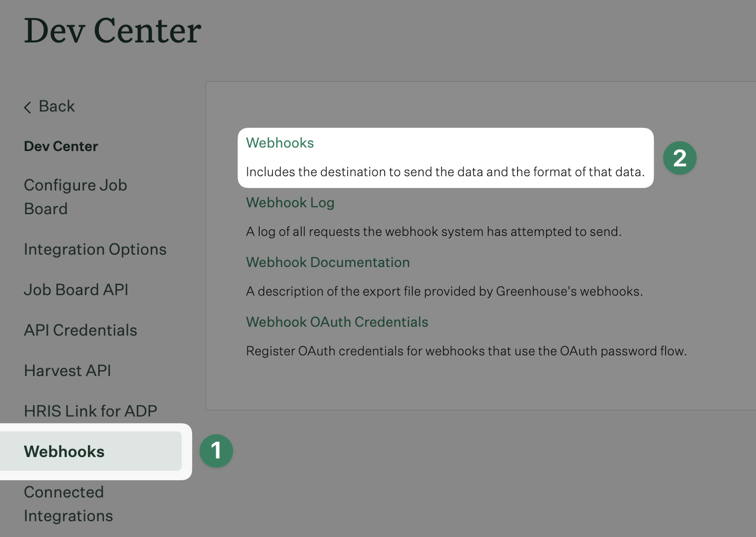Click the Webhook Log description text
Image resolution: width=756 pixels, height=537 pixels.
pyautogui.click(x=433, y=231)
